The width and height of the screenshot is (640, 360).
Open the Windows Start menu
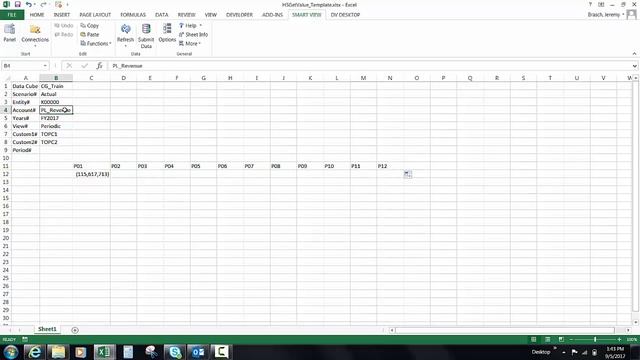tap(11, 352)
